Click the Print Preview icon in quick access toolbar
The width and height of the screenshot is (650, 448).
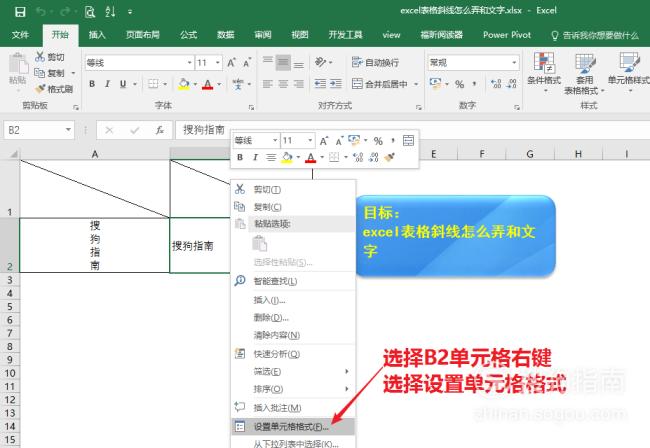click(x=90, y=12)
